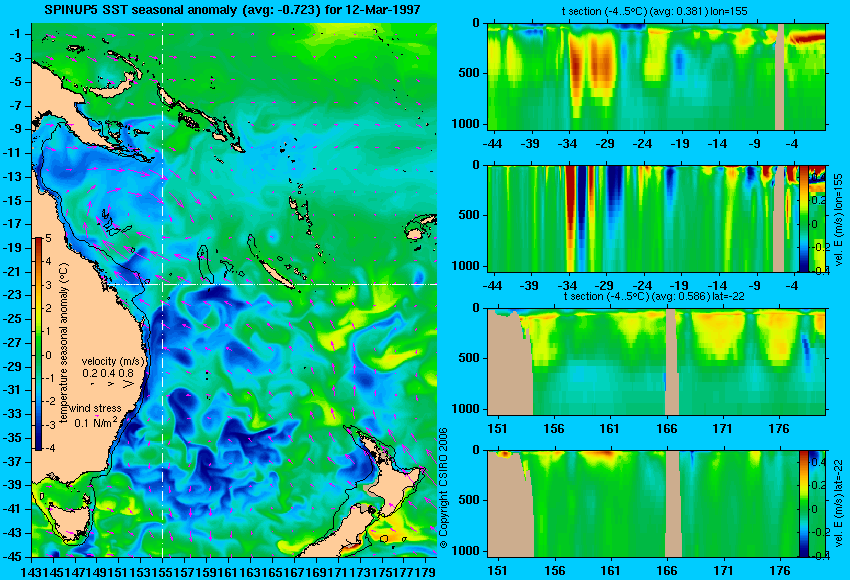Click the 'vel. E (m/s) lat=-22' color bar

click(x=803, y=504)
